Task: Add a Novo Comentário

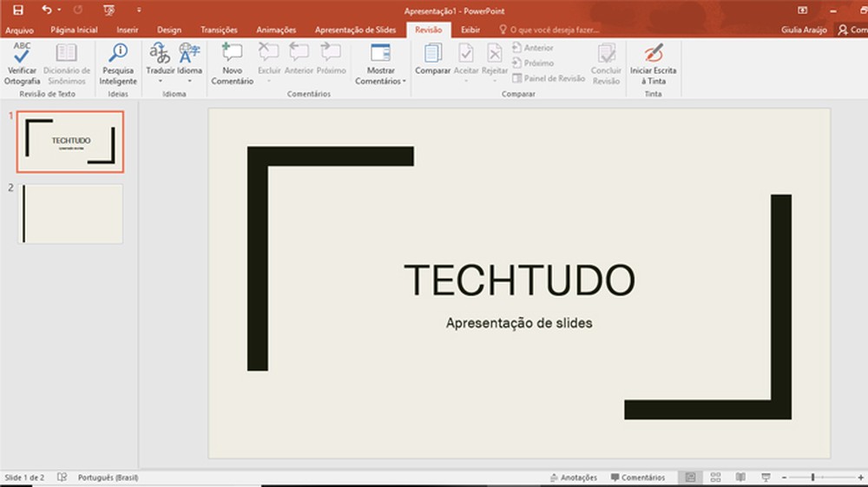Action: [x=232, y=63]
